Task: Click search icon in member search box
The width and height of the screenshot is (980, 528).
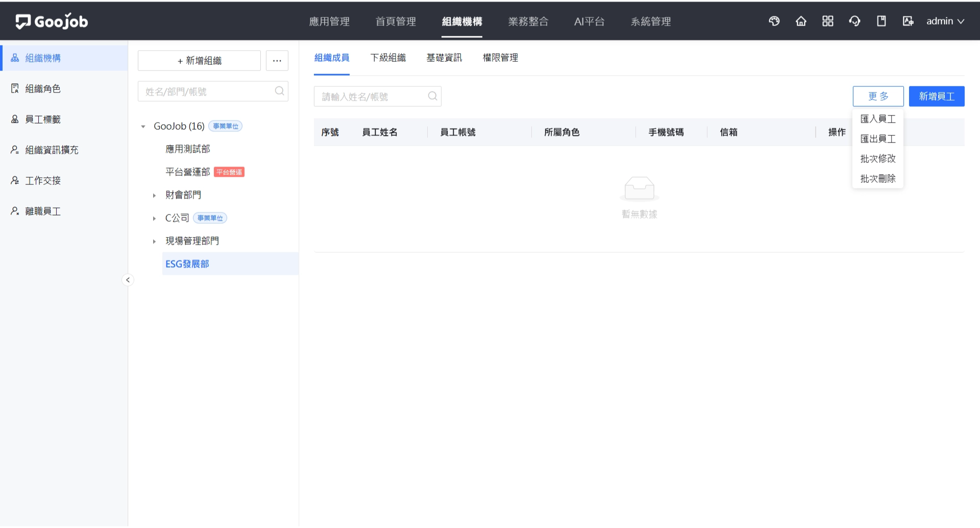Action: click(x=432, y=96)
